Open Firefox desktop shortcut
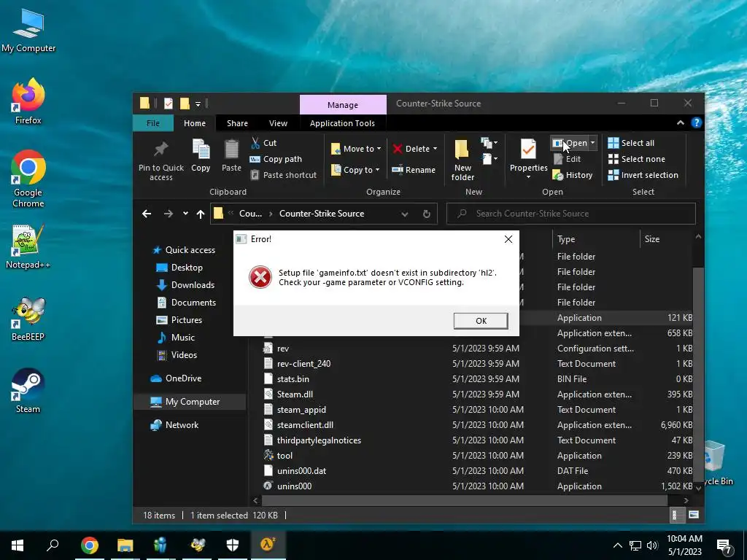The image size is (747, 560). [28, 101]
